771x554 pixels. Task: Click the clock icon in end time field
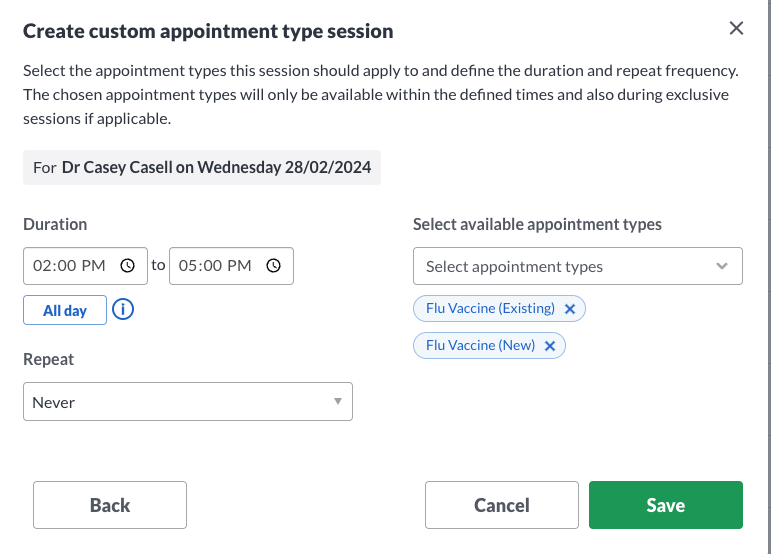(x=273, y=266)
